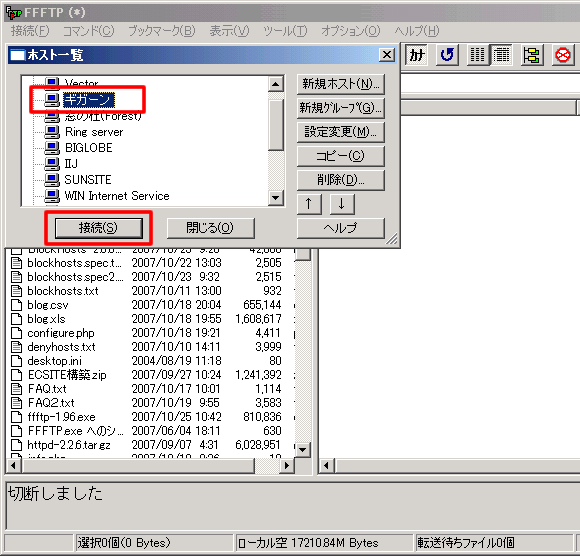Click status bar 選択0個(0 Bytes)

[124, 543]
